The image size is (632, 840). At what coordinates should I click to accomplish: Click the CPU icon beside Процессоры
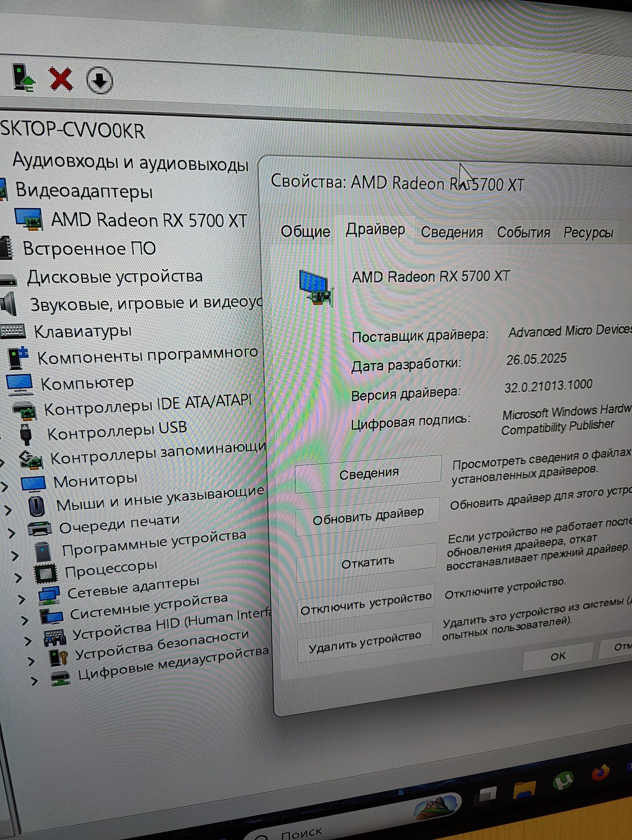pos(45,573)
